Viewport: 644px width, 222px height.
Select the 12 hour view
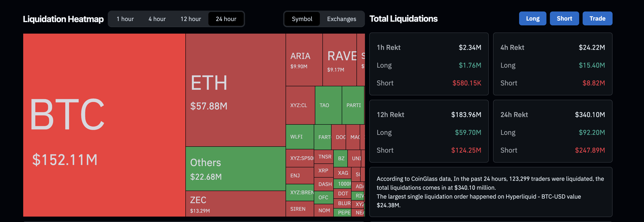191,19
